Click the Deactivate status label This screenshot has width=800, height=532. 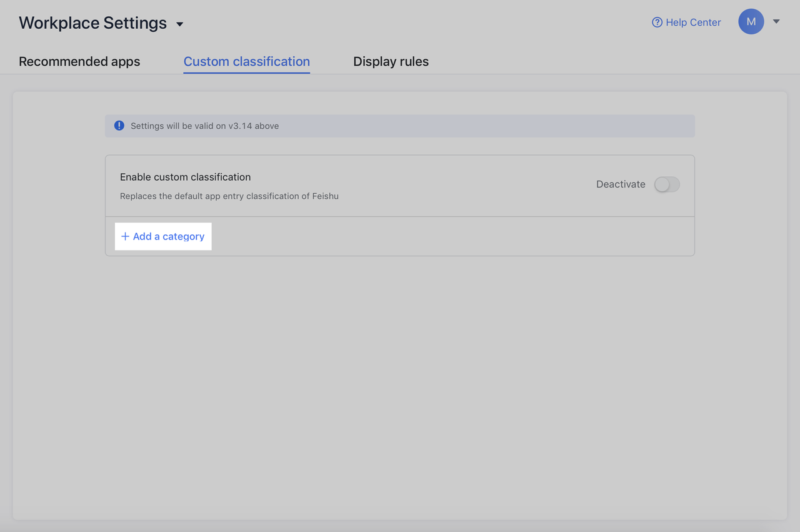620,184
